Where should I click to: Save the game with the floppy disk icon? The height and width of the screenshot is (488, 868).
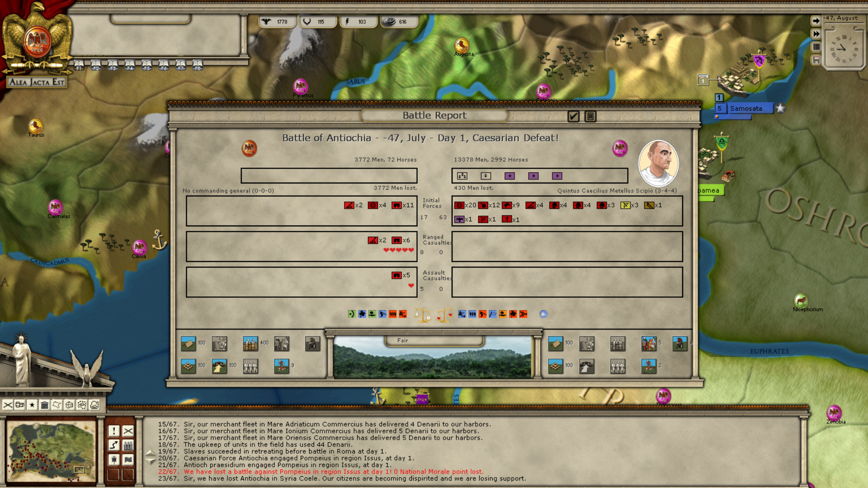pyautogui.click(x=816, y=60)
